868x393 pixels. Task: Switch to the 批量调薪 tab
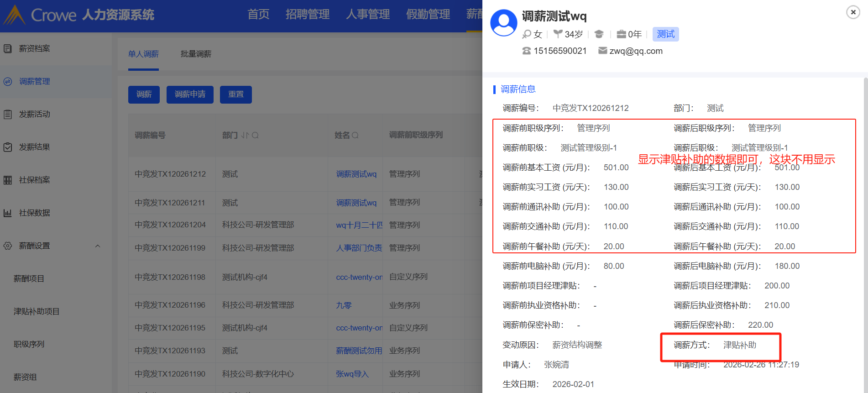click(x=196, y=54)
